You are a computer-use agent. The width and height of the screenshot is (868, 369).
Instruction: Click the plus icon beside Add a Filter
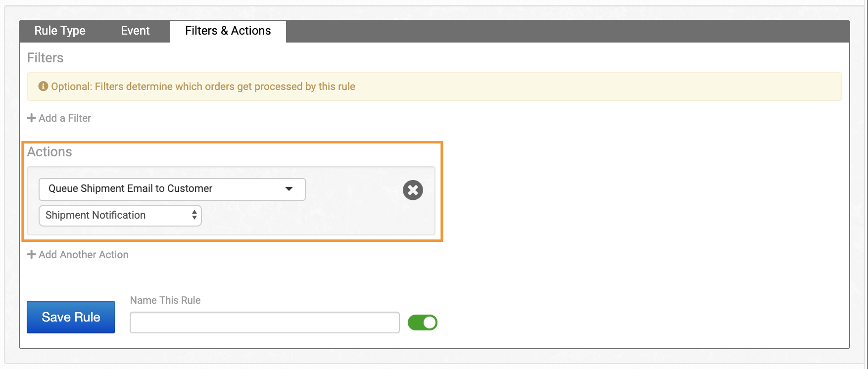pyautogui.click(x=31, y=118)
